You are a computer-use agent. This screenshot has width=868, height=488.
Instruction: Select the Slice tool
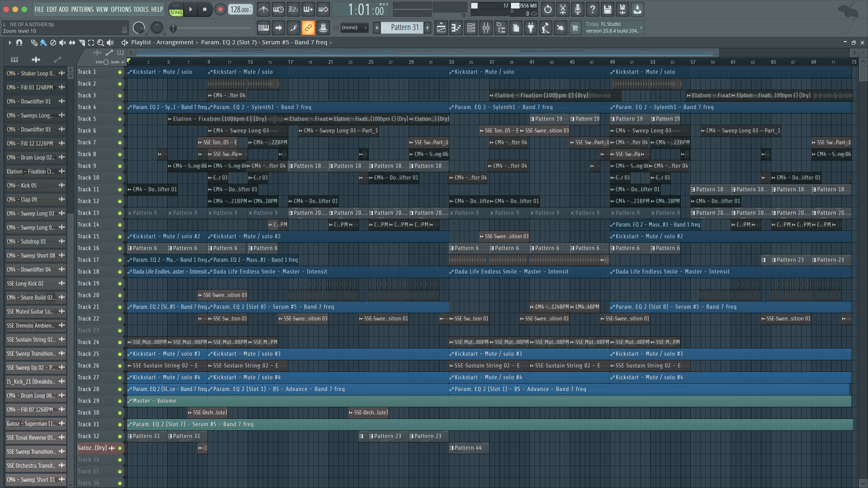pyautogui.click(x=81, y=42)
